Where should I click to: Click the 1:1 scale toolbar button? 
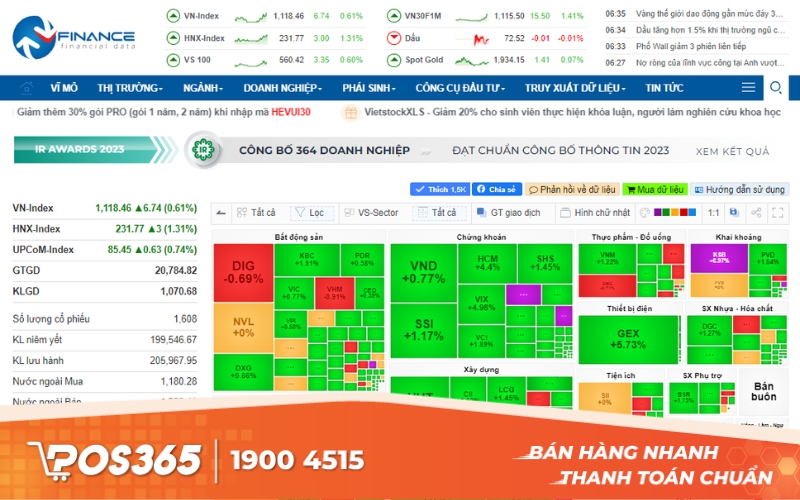tap(714, 213)
